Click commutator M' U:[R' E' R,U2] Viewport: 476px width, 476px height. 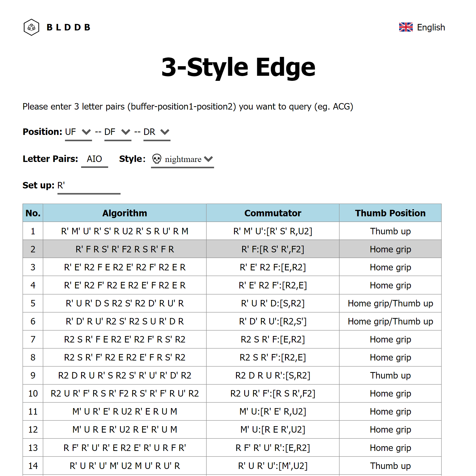tap(273, 412)
